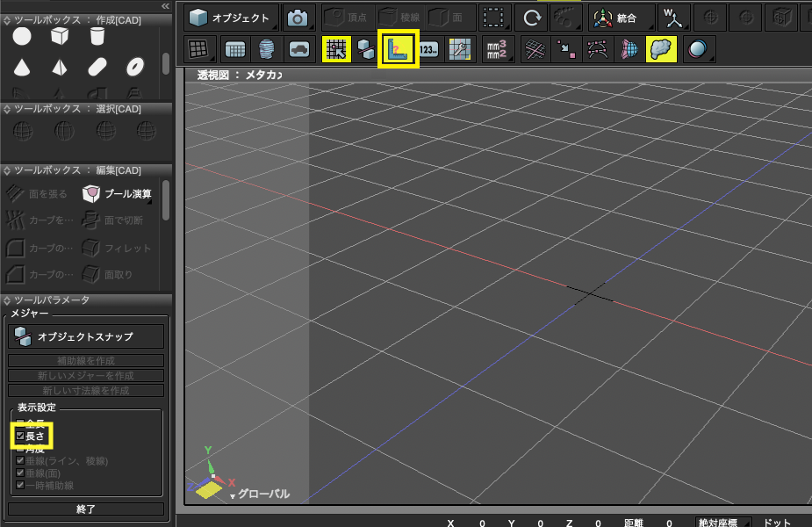The image size is (812, 527).
Task: Open the material sphere icon dropdown
Action: 699,50
